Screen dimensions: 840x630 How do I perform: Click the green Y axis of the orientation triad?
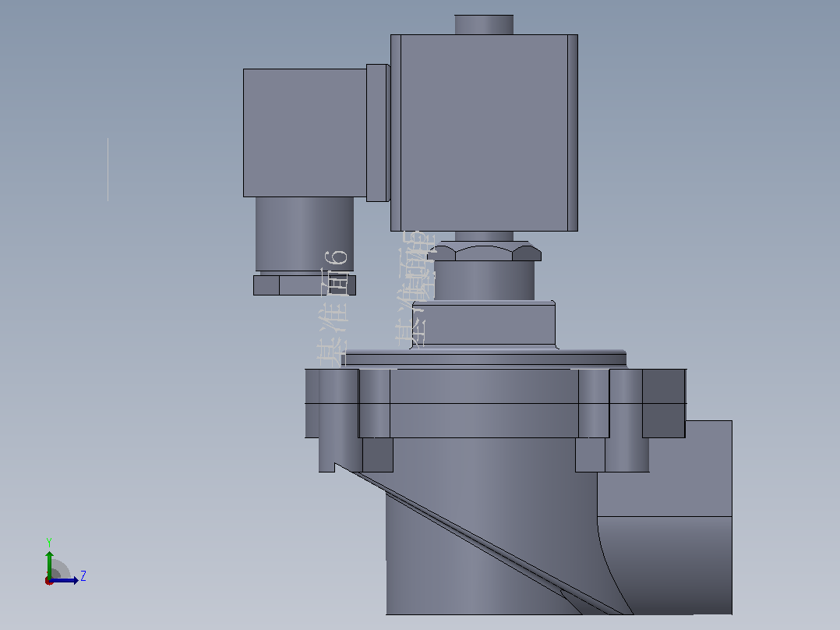[x=49, y=565]
